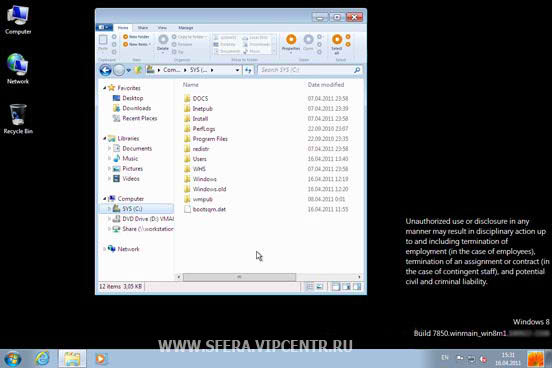Select the Program Files folder

coord(206,139)
